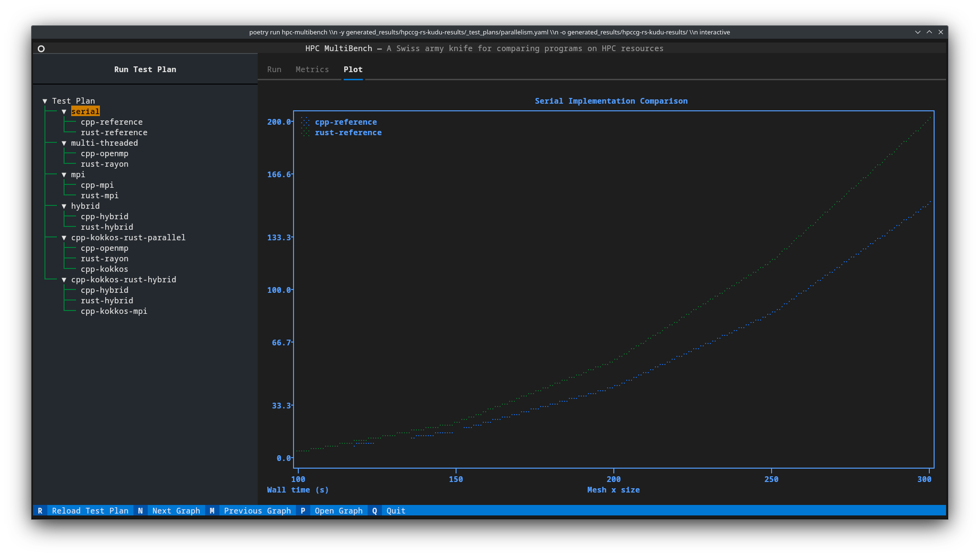Click the Test Plan root label
980x557 pixels.
(74, 101)
